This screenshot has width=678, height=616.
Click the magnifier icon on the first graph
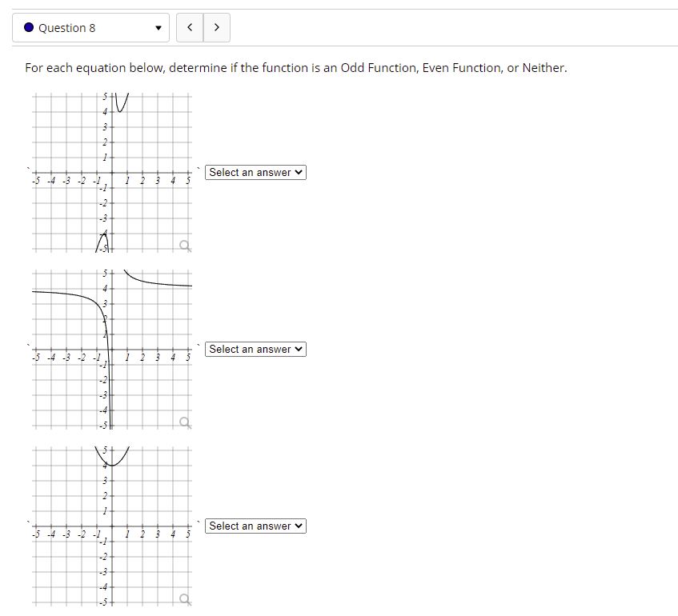185,246
